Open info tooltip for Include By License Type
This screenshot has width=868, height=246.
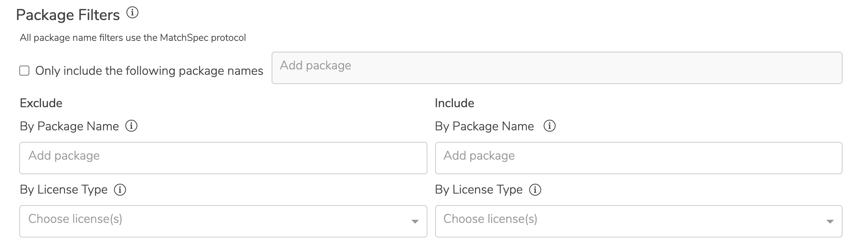535,190
